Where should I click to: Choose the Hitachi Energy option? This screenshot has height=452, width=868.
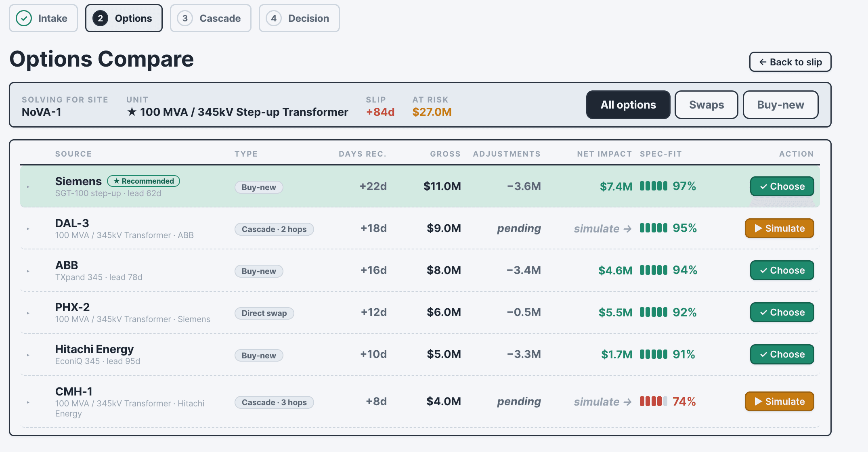(x=782, y=354)
